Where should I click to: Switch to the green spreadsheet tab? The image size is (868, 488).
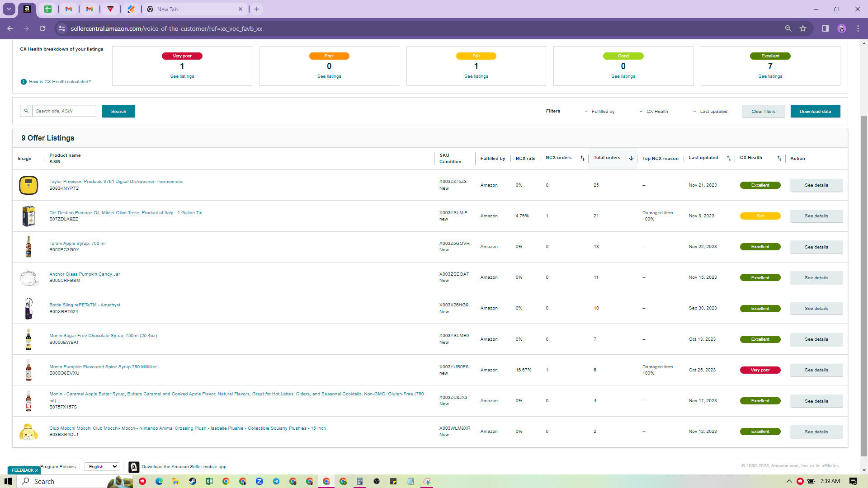(48, 9)
